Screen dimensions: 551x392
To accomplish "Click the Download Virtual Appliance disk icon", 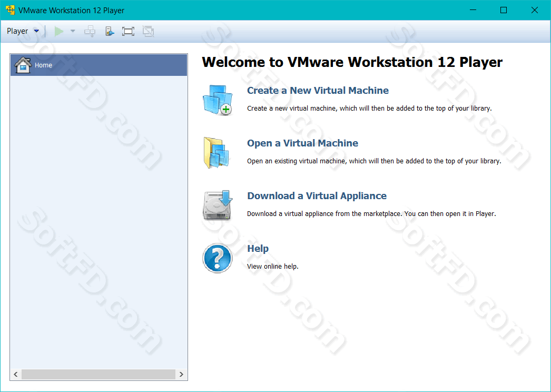I will coord(218,205).
